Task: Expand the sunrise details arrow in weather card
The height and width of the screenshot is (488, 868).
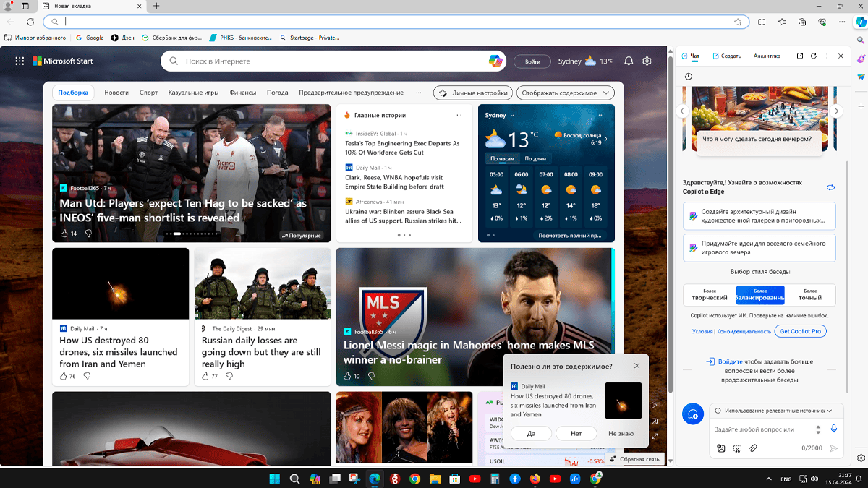Action: tap(606, 139)
